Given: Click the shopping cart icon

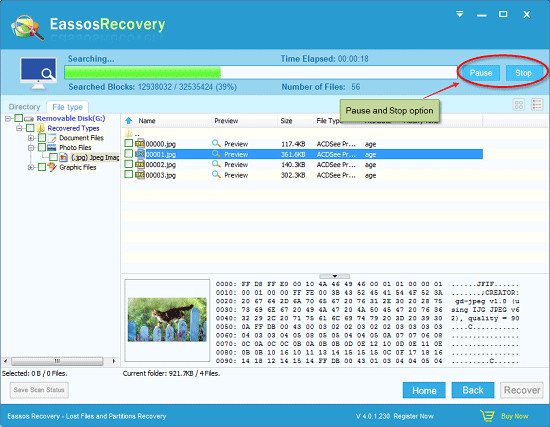Looking at the screenshot, I should [x=487, y=416].
